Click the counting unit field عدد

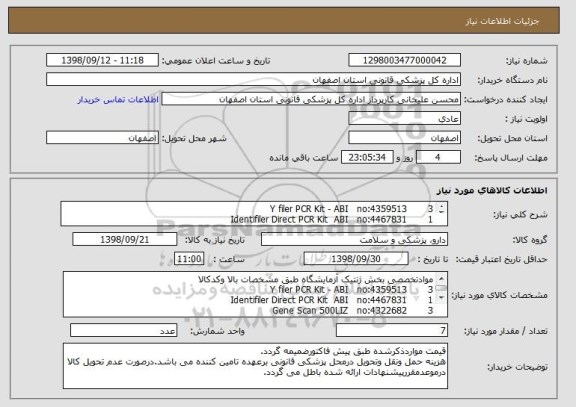[123, 331]
